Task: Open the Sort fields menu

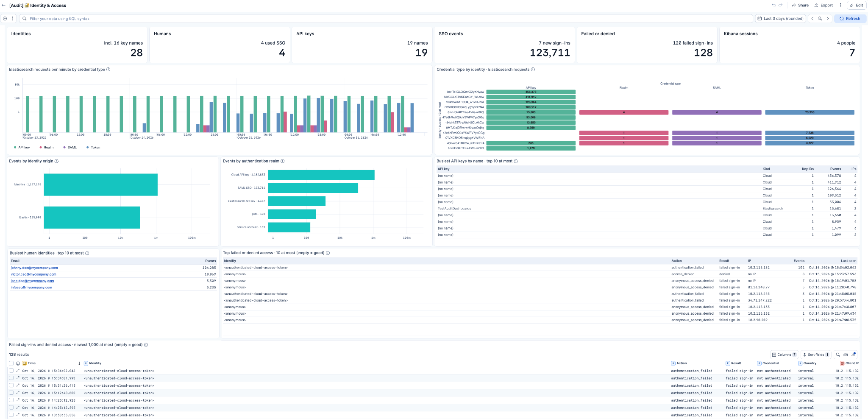Action: click(x=816, y=355)
